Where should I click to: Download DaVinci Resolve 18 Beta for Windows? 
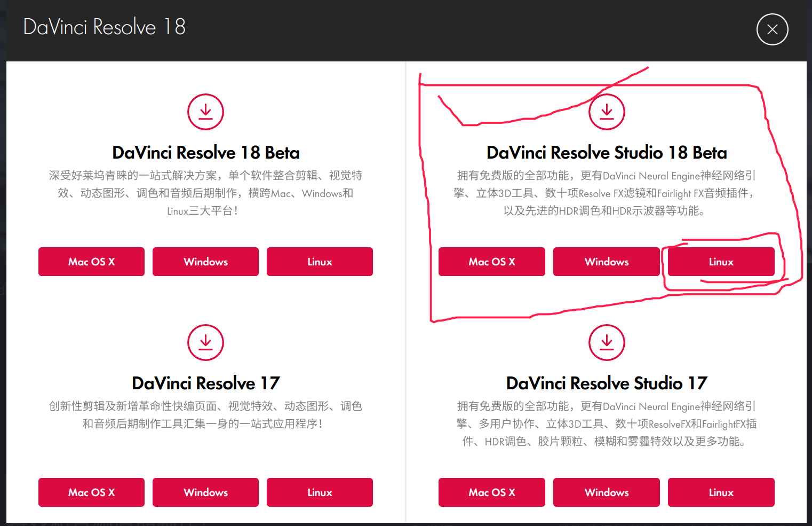click(x=205, y=262)
